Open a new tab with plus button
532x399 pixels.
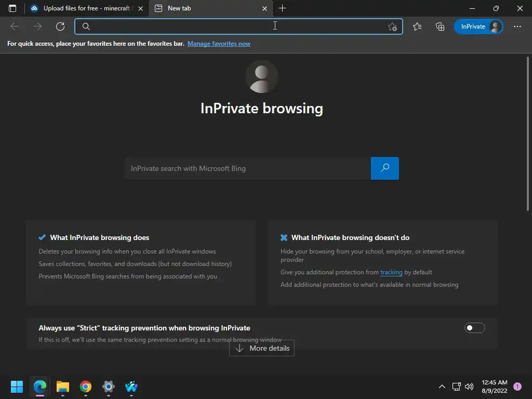[282, 8]
